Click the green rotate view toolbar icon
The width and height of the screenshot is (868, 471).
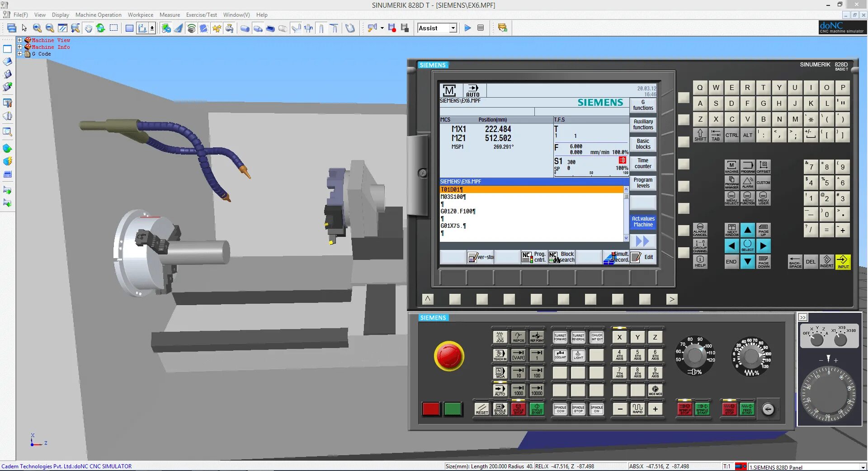tap(100, 28)
